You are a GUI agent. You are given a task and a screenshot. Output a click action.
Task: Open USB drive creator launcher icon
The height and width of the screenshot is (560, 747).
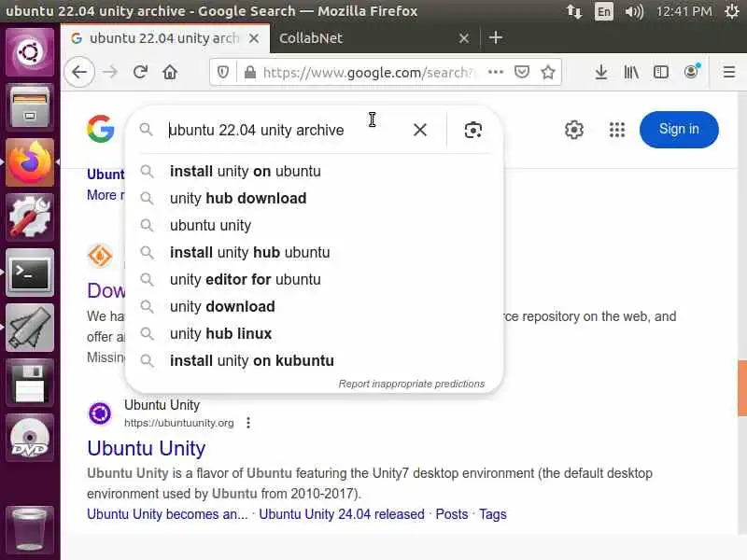30,328
